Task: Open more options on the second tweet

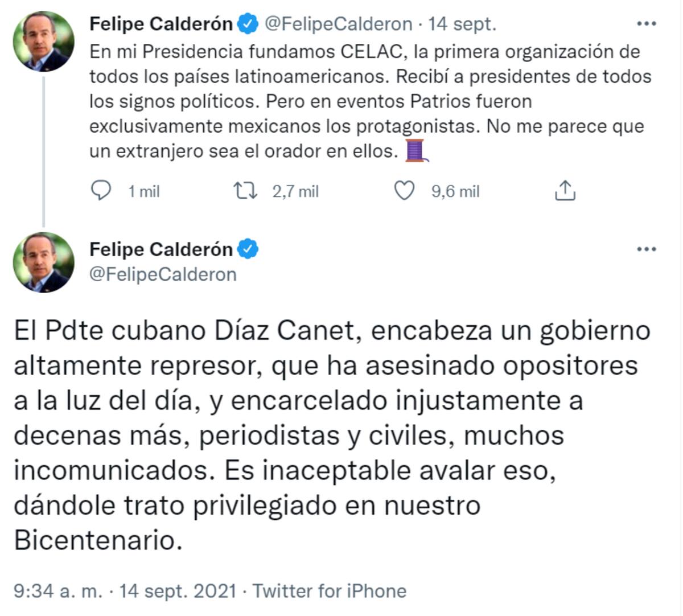Action: point(646,249)
